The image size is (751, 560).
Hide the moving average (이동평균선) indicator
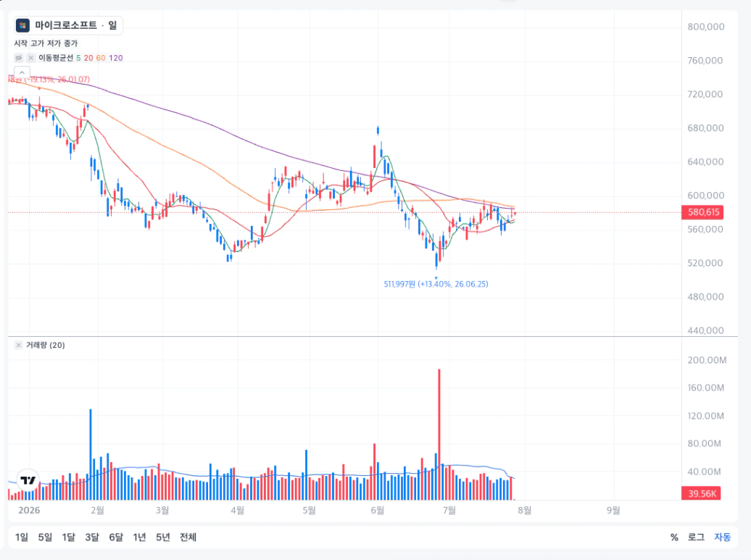(x=19, y=58)
